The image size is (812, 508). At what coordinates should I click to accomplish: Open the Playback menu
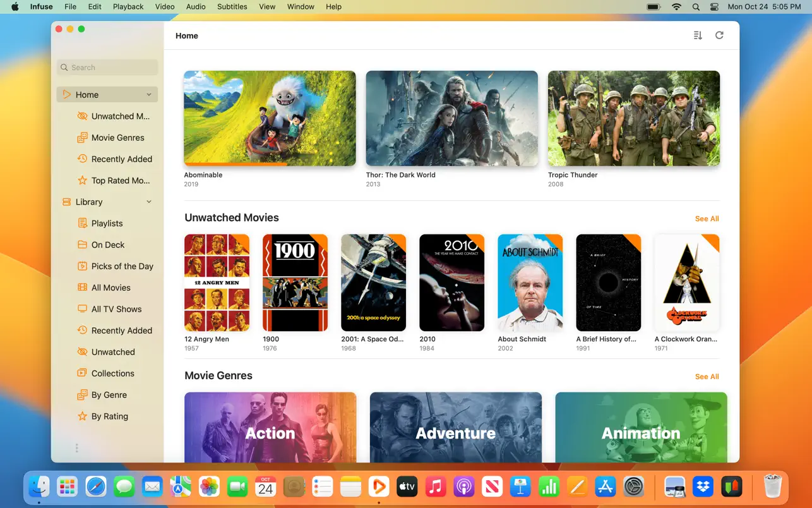tap(128, 6)
